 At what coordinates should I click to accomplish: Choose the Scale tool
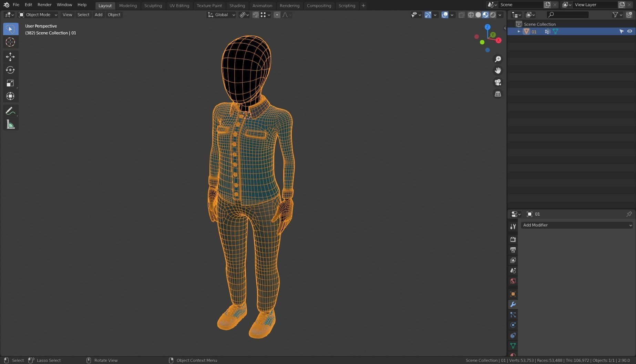pyautogui.click(x=10, y=83)
